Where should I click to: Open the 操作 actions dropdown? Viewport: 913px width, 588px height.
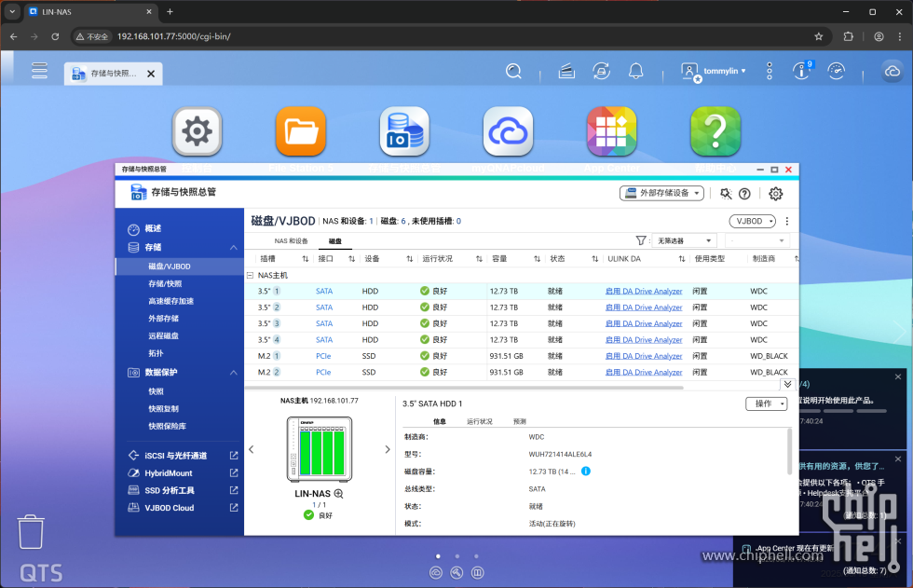click(x=766, y=403)
